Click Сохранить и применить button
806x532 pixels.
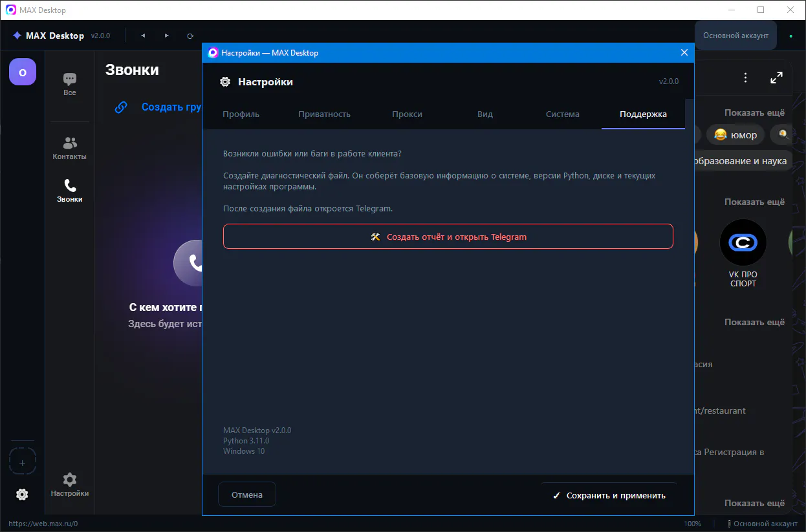609,495
